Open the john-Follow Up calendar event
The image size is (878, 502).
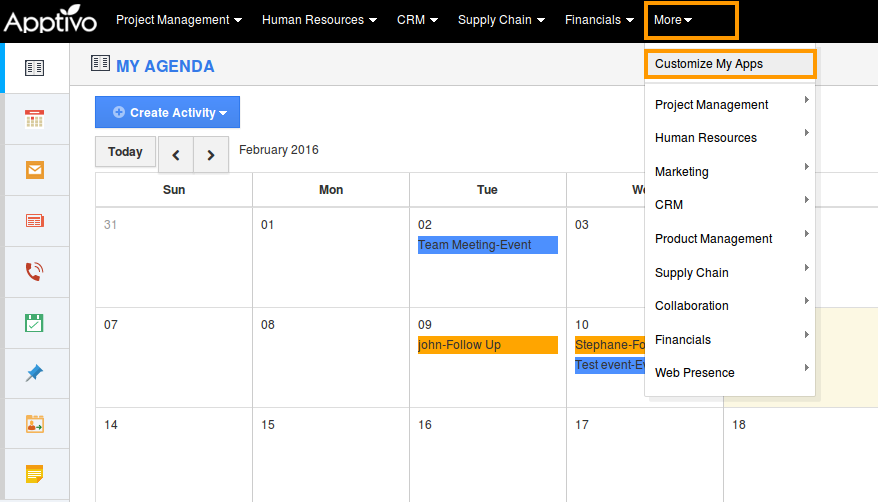coord(487,345)
